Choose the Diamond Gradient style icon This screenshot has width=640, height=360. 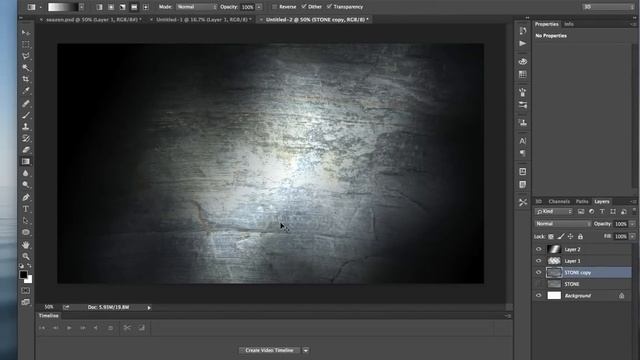145,7
